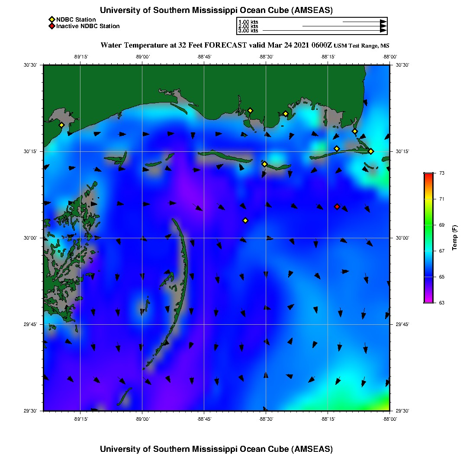476x454 pixels.
Task: Click red diamond icon in the legend
Action: (x=51, y=26)
